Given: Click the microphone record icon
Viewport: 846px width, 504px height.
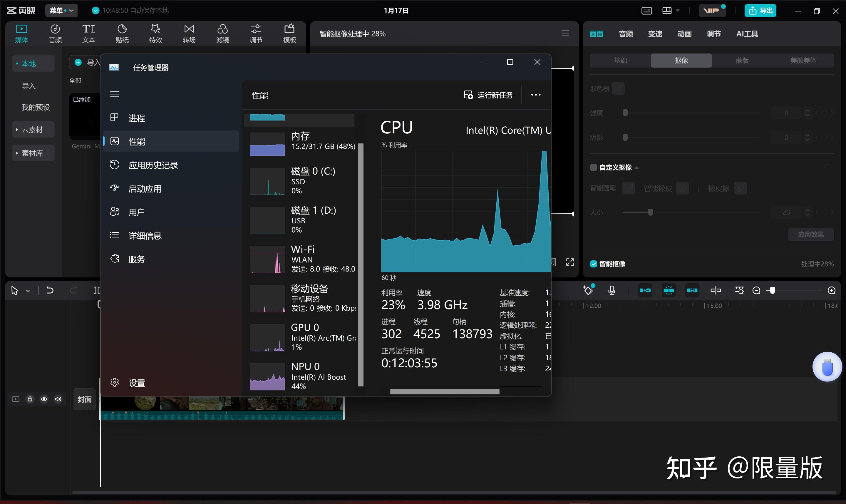Looking at the screenshot, I should pyautogui.click(x=612, y=290).
